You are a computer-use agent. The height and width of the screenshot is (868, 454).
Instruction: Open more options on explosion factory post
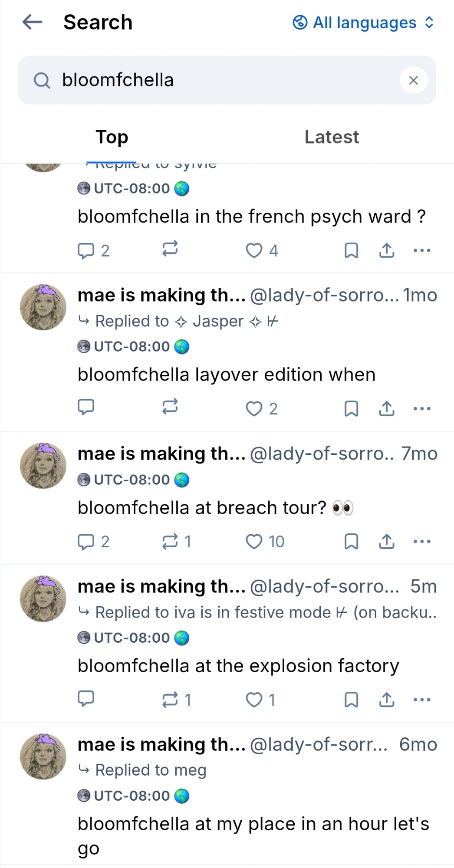tap(422, 700)
